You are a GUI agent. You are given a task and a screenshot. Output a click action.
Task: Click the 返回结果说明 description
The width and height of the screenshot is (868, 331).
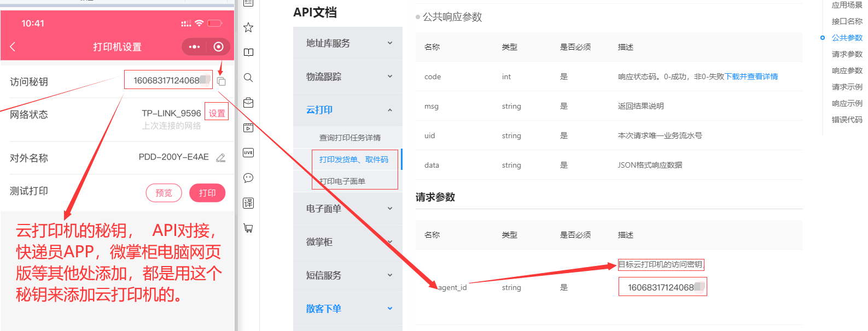point(641,106)
